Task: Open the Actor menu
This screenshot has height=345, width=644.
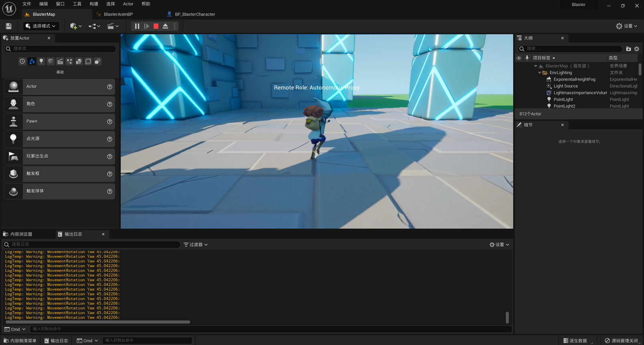Action: click(128, 4)
